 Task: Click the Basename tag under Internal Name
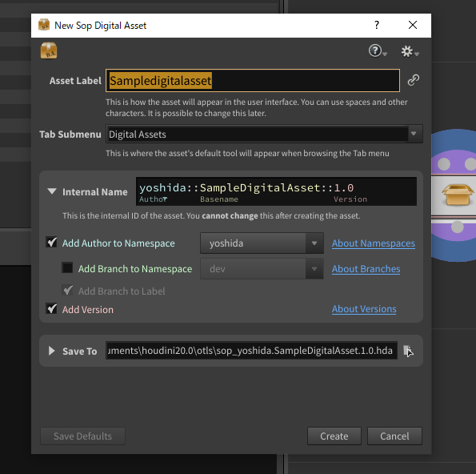(219, 199)
